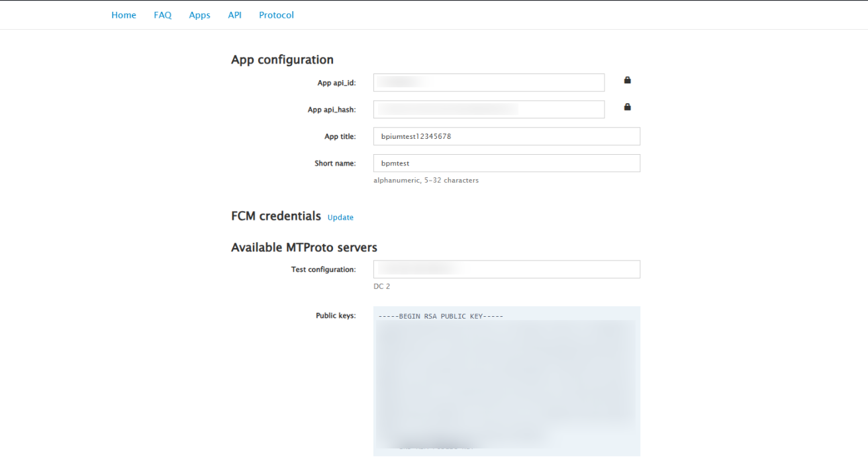Click the lock icon beside App api_hash
868x461 pixels.
pyautogui.click(x=627, y=106)
